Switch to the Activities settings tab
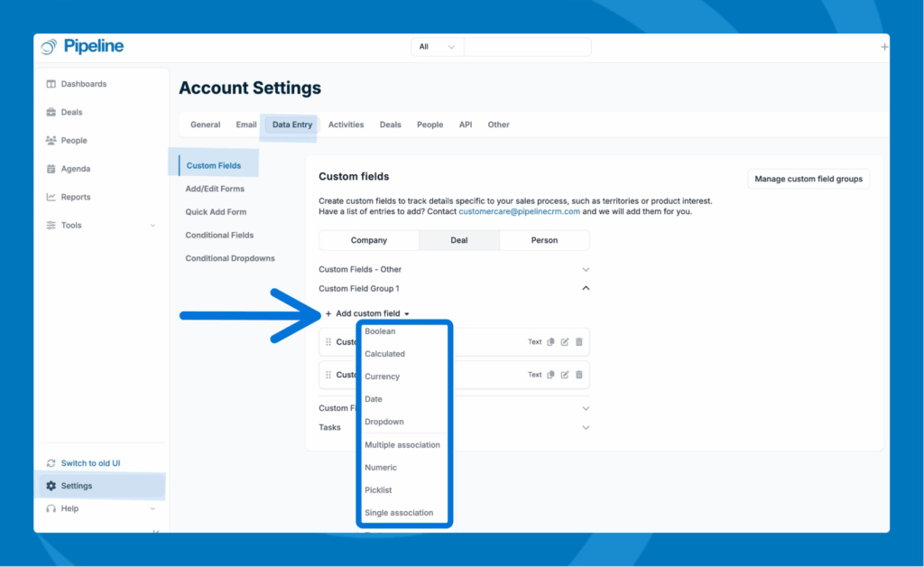 coord(346,125)
